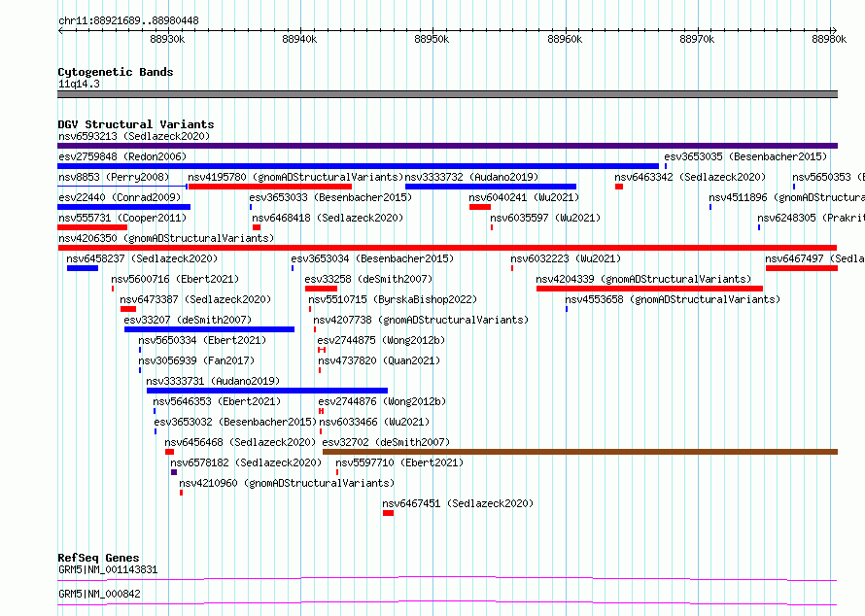The image size is (865, 616).
Task: Click GRM5|NM_001143831 gene label
Action: click(108, 569)
